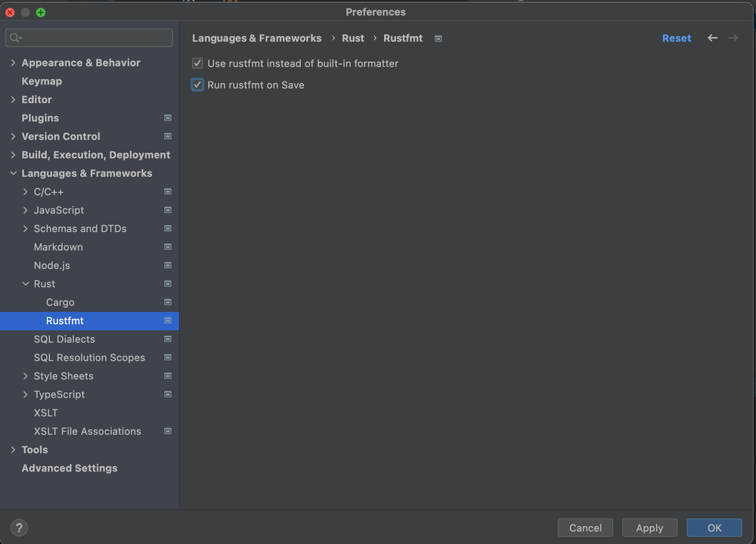Select XSLT File Associations item
This screenshot has width=756, height=544.
coord(87,431)
